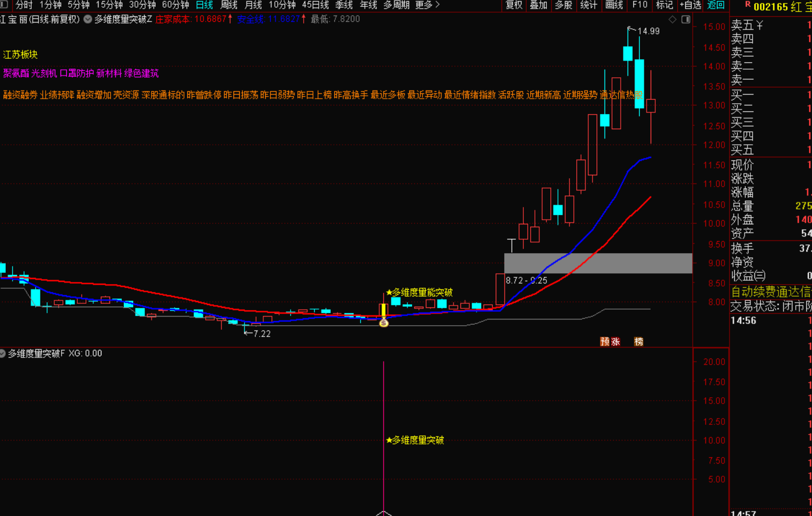Click the +自选 add to watchlist button
Viewport: 812px width, 516px height.
pos(690,5)
